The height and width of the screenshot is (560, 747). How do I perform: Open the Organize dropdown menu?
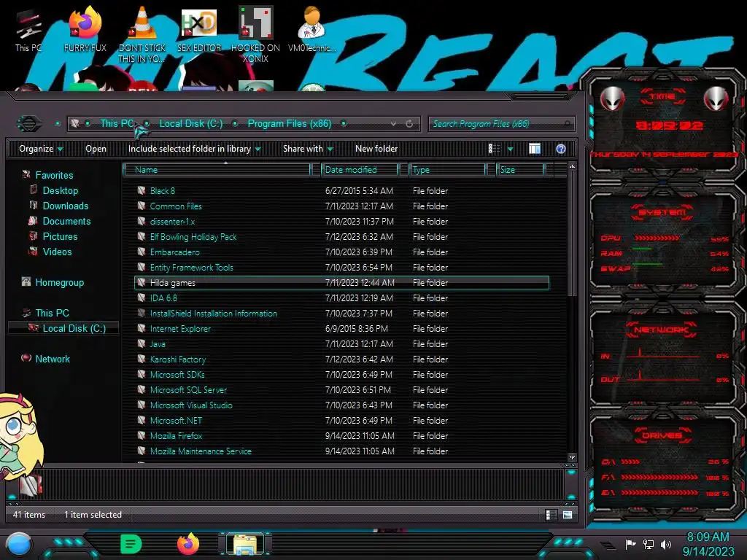point(41,149)
